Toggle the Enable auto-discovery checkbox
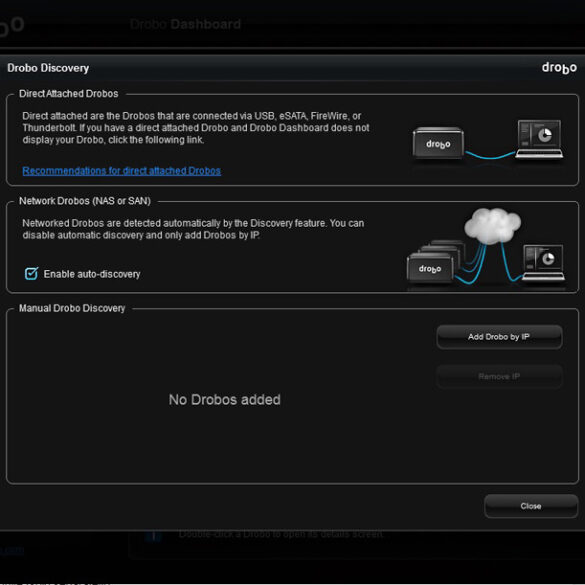 31,273
